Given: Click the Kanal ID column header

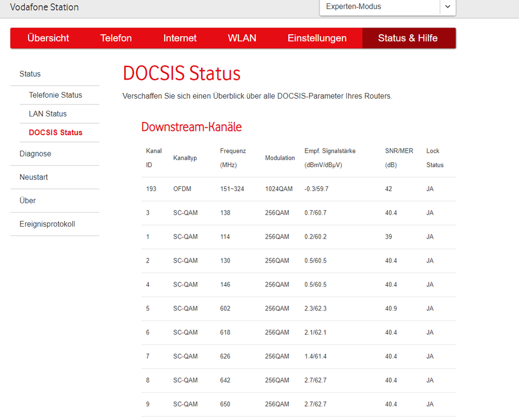Looking at the screenshot, I should pos(154,158).
